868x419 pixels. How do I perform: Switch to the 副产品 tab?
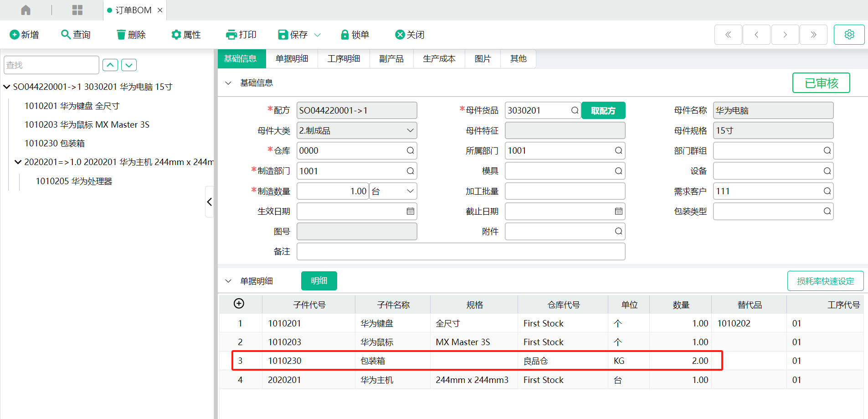(x=391, y=58)
